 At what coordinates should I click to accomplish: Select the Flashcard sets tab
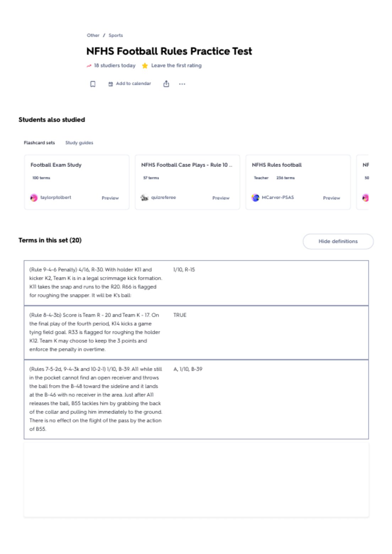pyautogui.click(x=39, y=143)
